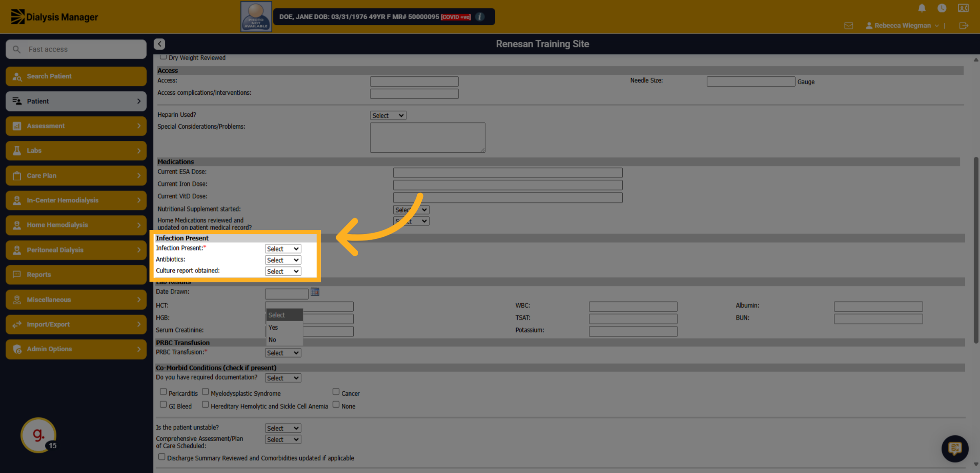This screenshot has width=980, height=473.
Task: Open the Antibiotics Select dropdown
Action: point(283,260)
